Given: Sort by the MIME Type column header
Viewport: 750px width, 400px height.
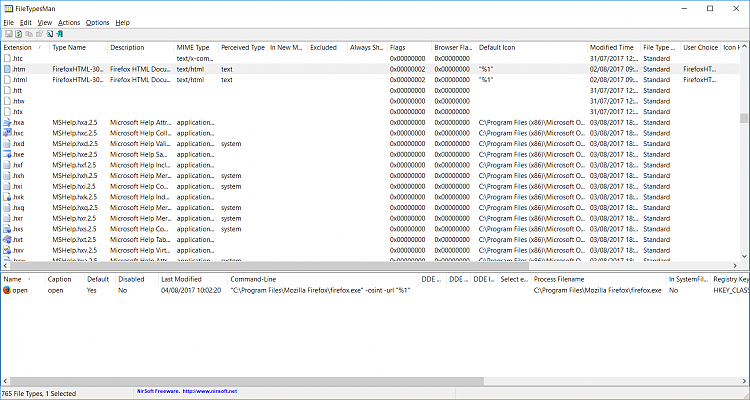Looking at the screenshot, I should tap(194, 47).
